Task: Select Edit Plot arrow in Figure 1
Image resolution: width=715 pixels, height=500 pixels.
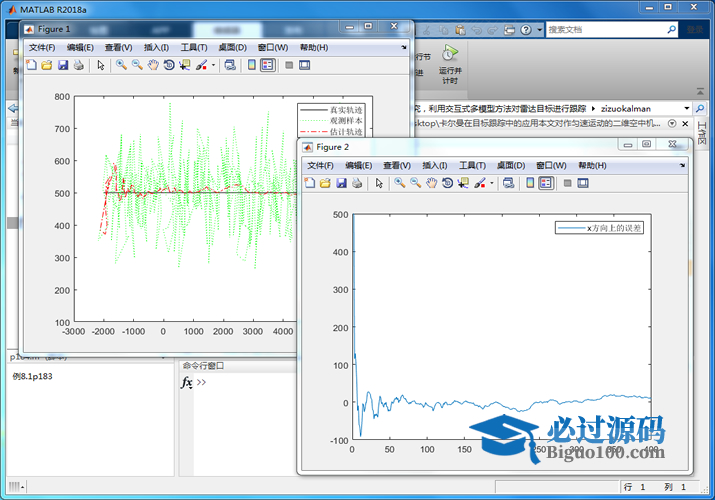Action: (101, 65)
